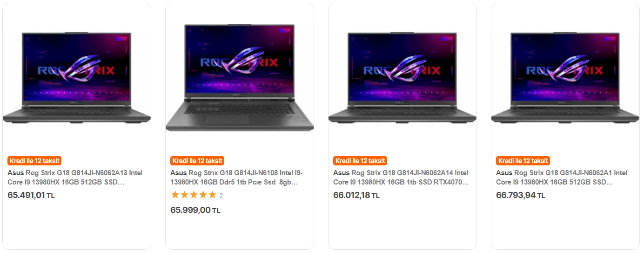Click the Kredi ile 12 taksit badge on N6062A14
Viewport: 644px width, 253px height.
[x=360, y=161]
